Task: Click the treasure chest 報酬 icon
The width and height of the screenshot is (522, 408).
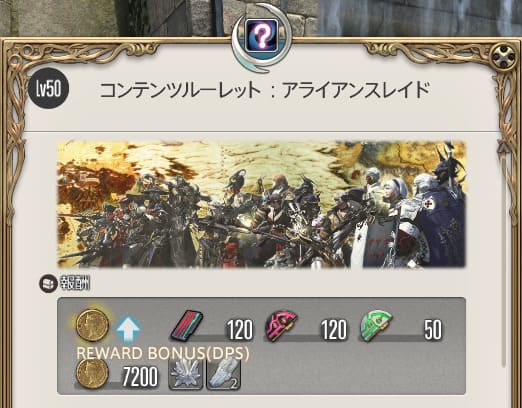Action: [48, 284]
